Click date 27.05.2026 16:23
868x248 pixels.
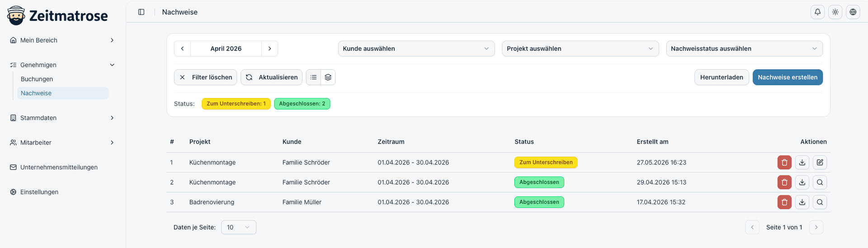[661, 162]
